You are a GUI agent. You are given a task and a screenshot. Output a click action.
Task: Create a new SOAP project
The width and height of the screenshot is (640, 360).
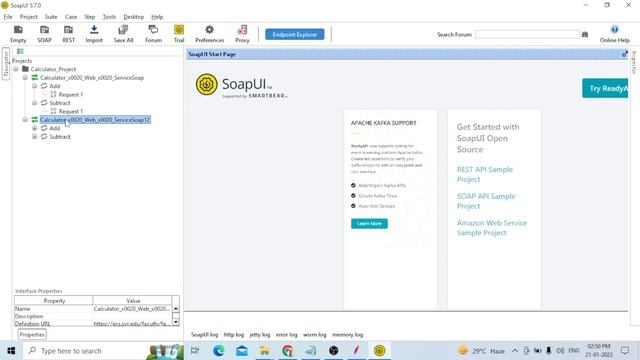click(44, 34)
